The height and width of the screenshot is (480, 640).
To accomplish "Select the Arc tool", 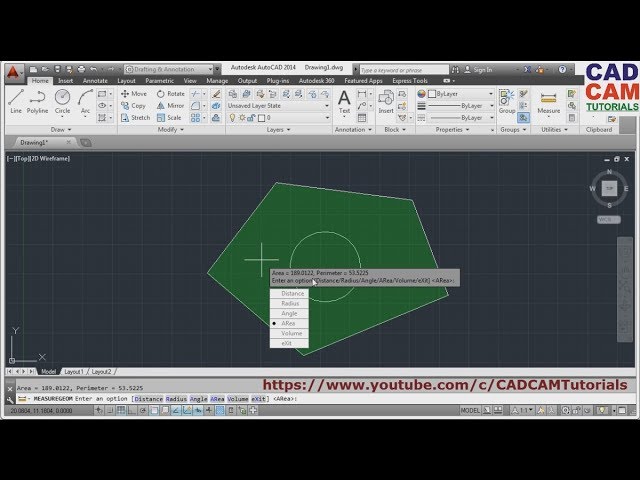I will (x=85, y=101).
